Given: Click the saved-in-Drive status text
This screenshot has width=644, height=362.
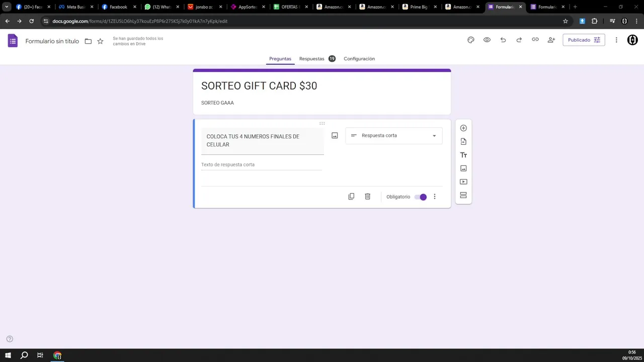Looking at the screenshot, I should pyautogui.click(x=138, y=41).
